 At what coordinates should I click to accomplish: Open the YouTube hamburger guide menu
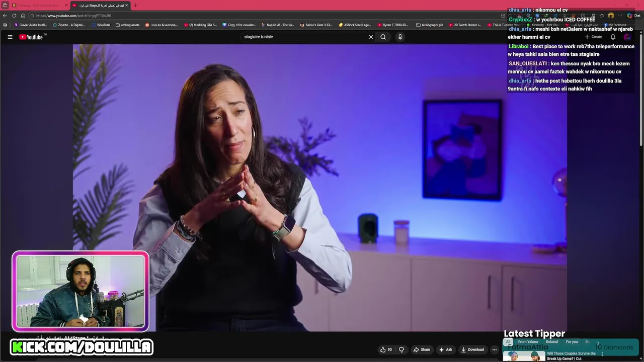coord(10,37)
